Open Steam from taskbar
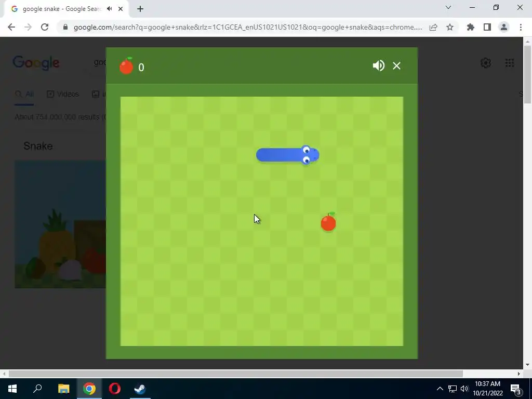This screenshot has width=532, height=399. click(x=140, y=389)
